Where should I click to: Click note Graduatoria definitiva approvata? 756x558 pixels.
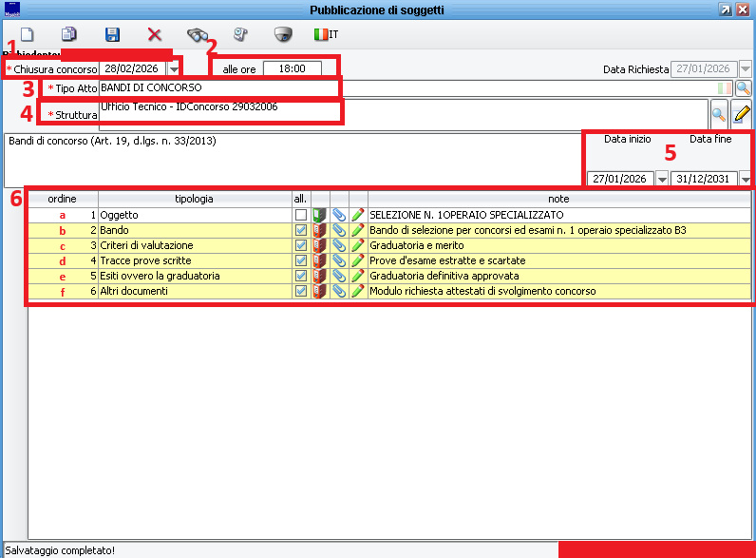(444, 276)
